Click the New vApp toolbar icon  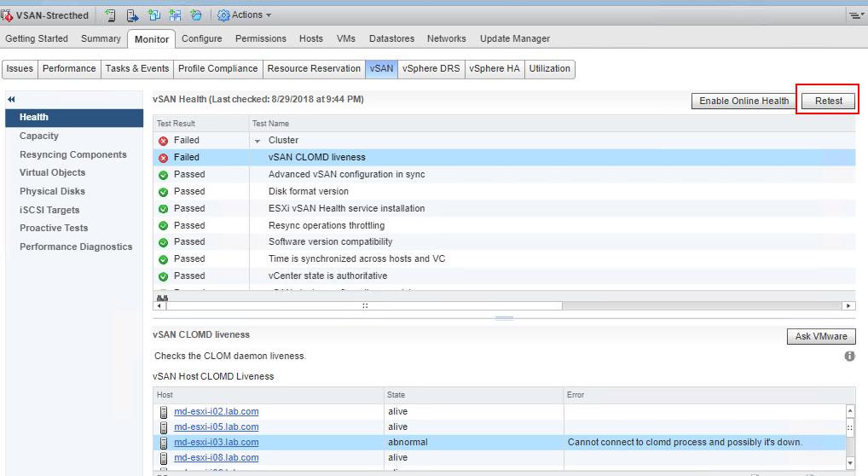(175, 15)
